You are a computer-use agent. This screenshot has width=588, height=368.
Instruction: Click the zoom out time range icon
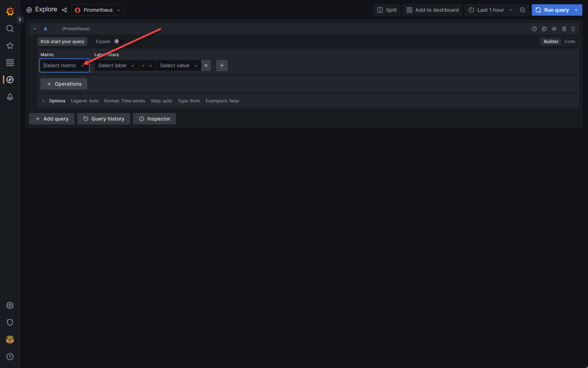523,10
